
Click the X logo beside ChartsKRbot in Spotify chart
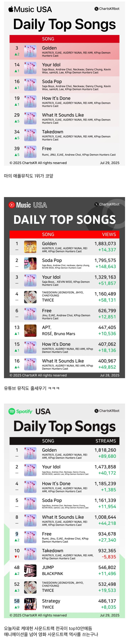point(96,411)
